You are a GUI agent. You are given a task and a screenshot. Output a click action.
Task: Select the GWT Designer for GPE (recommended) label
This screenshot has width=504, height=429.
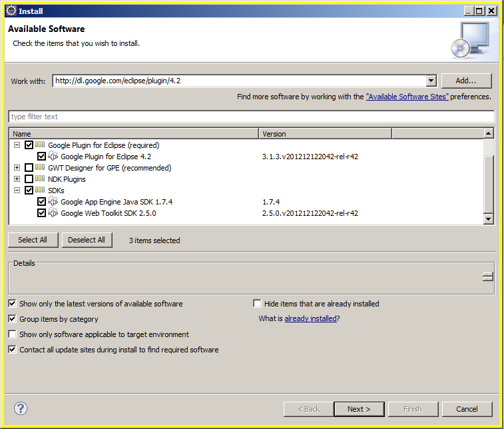click(110, 168)
